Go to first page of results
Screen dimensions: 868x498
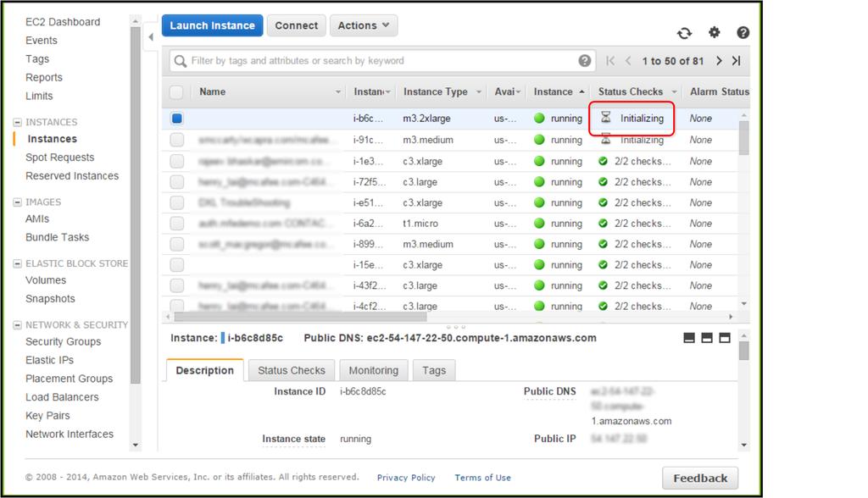[610, 61]
